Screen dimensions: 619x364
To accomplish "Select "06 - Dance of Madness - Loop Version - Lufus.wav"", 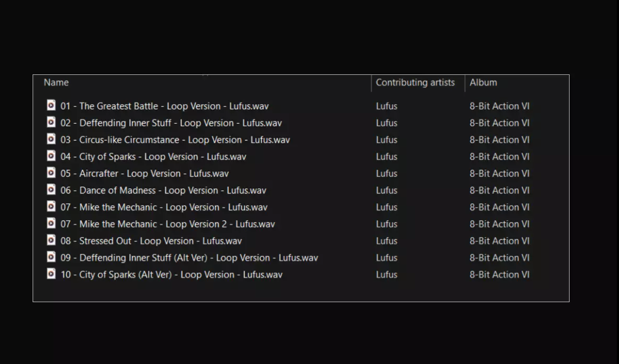I will tap(163, 190).
